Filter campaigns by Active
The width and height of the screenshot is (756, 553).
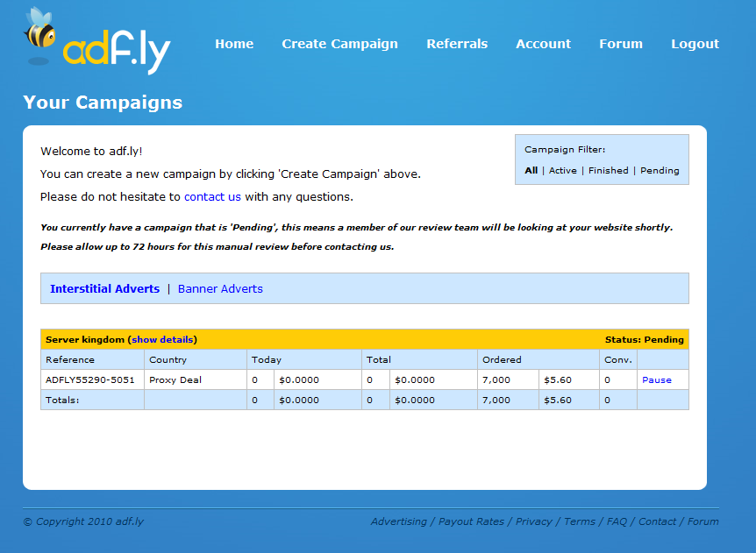click(x=563, y=171)
